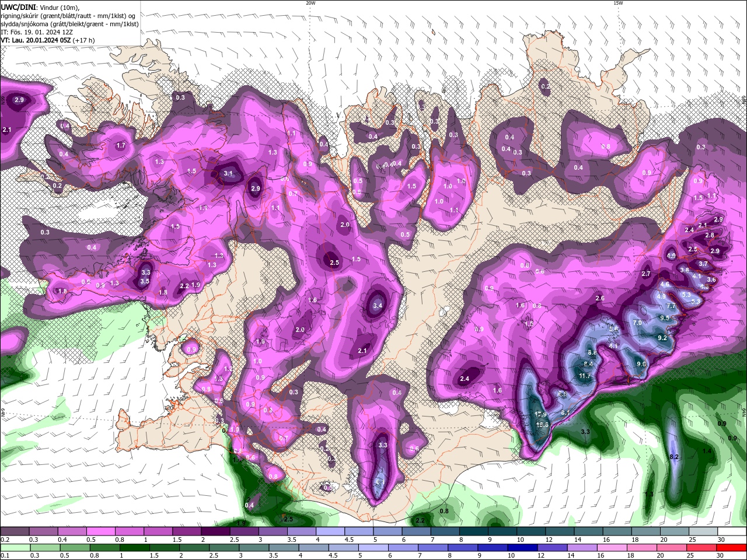Pick the 16 swatch in the upper snow legend row
The image size is (747, 560).
[617, 531]
